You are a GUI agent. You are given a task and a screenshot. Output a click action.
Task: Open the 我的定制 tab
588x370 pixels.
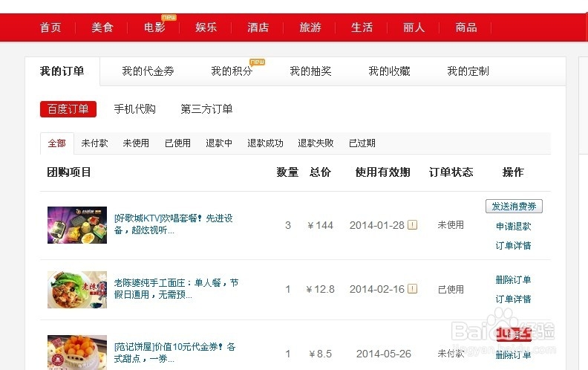point(468,71)
